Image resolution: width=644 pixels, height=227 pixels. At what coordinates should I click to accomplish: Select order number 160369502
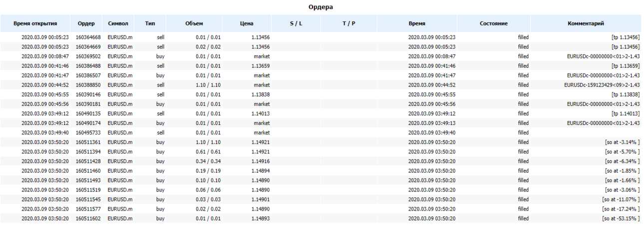[88, 56]
